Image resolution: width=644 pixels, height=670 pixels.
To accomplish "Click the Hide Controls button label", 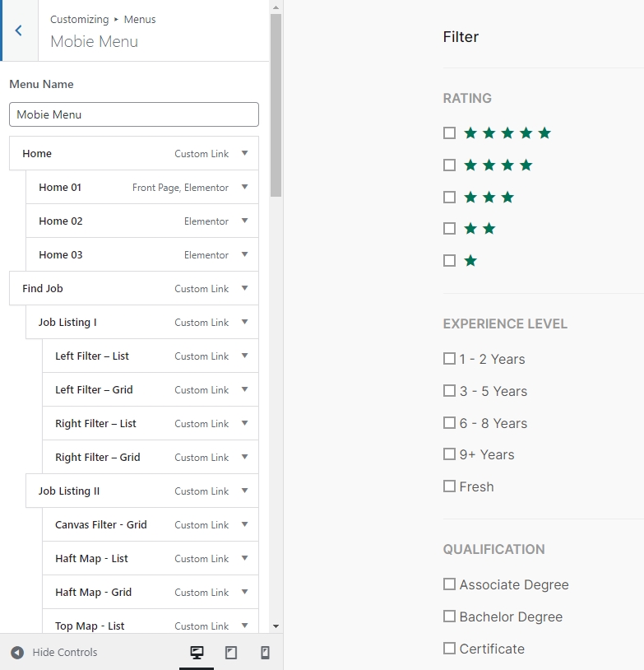I will [x=65, y=653].
